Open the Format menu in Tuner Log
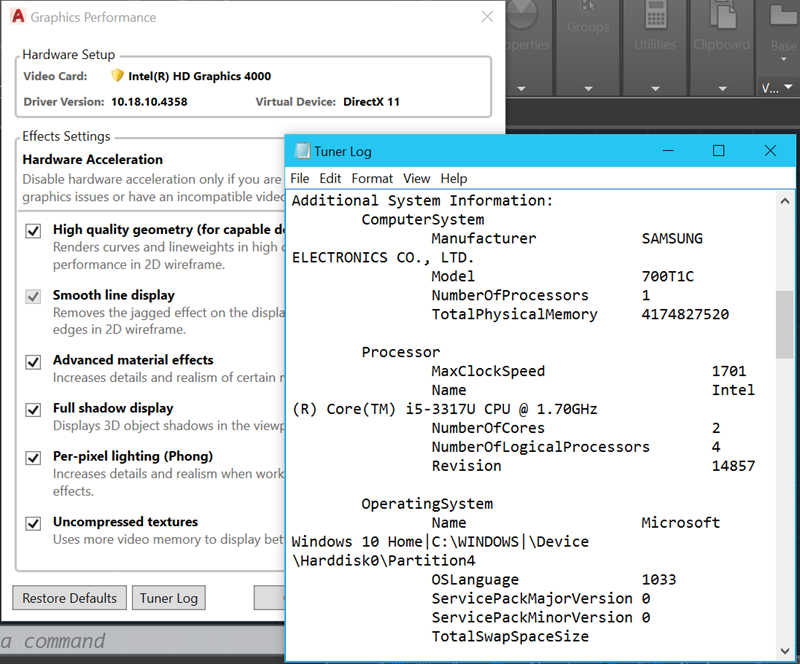The image size is (800, 664). click(372, 178)
